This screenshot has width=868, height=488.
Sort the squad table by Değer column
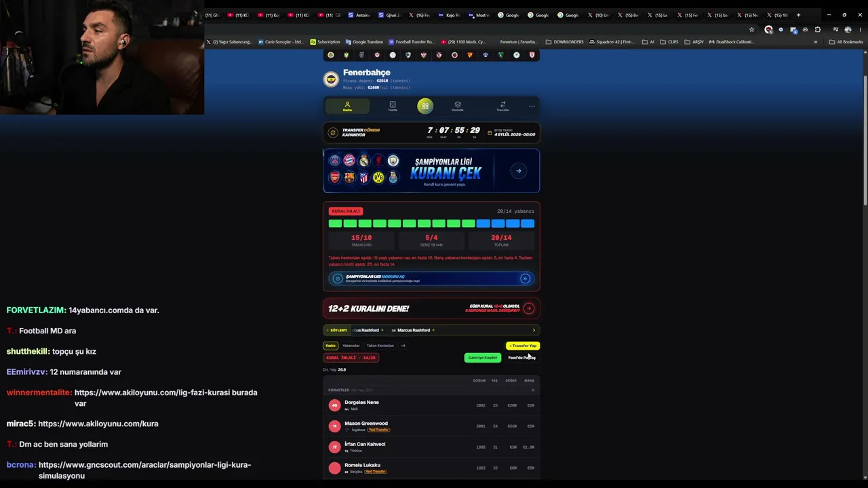(511, 381)
